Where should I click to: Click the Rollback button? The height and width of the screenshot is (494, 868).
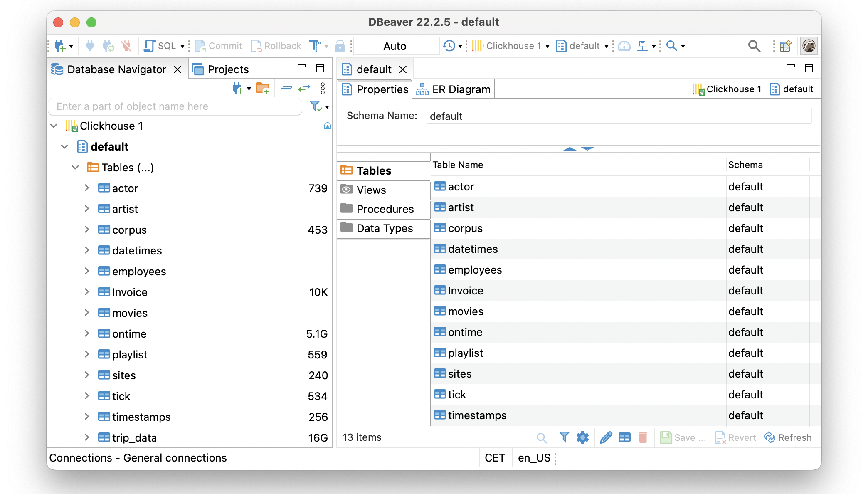[x=276, y=46]
